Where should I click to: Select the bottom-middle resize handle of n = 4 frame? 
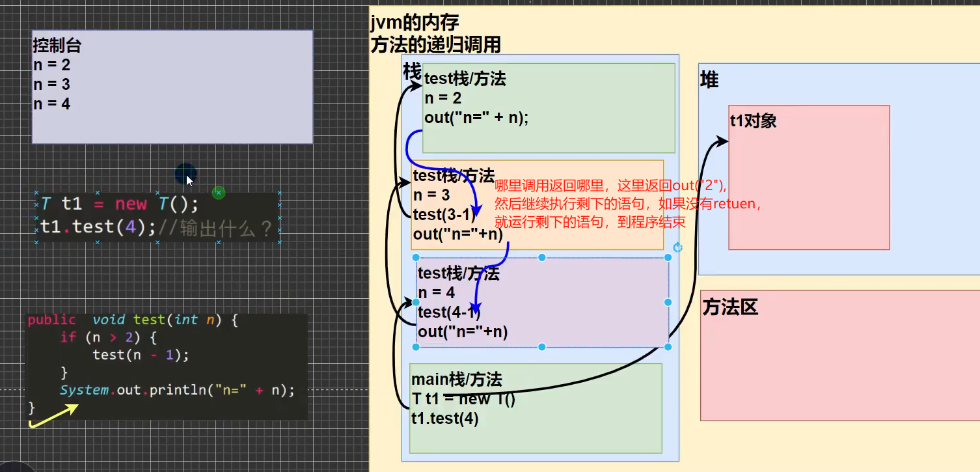[542, 347]
